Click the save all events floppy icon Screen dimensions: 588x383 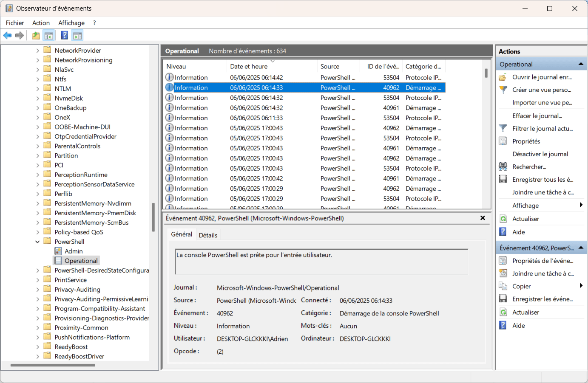pos(503,179)
